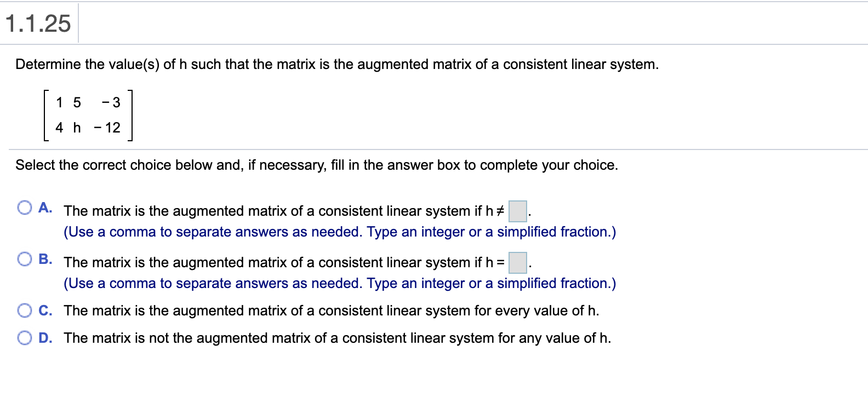Click the blue label A next to its radio

coord(45,207)
